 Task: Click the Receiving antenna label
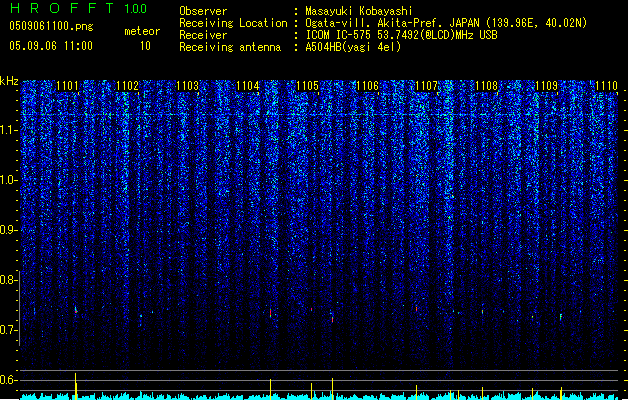pyautogui.click(x=230, y=47)
